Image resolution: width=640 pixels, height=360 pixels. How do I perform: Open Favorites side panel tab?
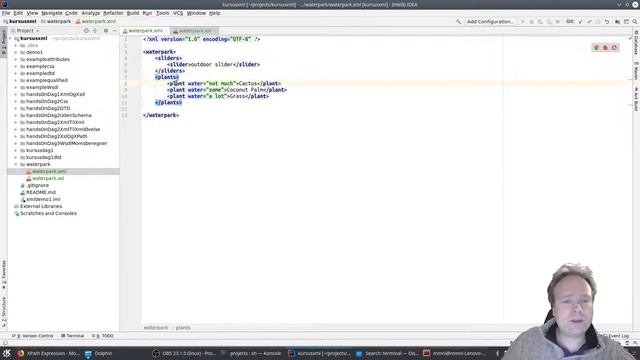(4, 276)
